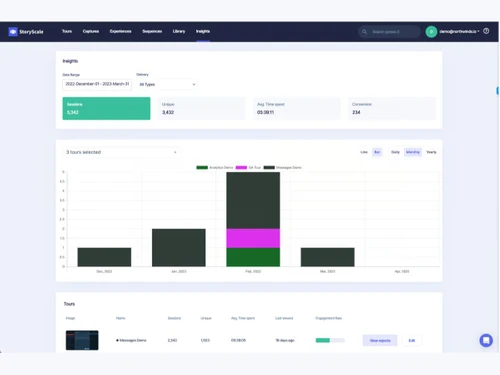Open the Date Range picker field

[97, 84]
